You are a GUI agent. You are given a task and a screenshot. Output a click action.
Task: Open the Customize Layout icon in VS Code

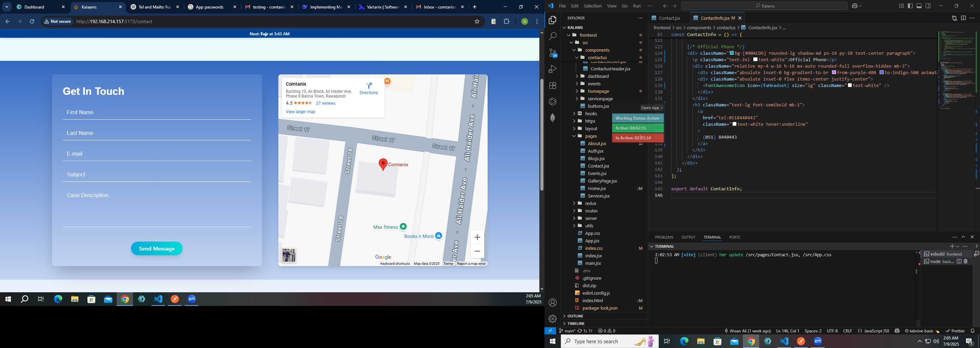click(901, 6)
